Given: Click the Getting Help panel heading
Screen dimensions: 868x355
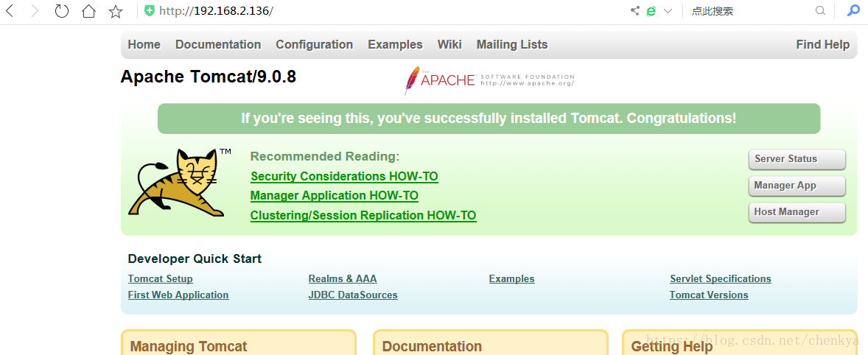Looking at the screenshot, I should pos(672,347).
